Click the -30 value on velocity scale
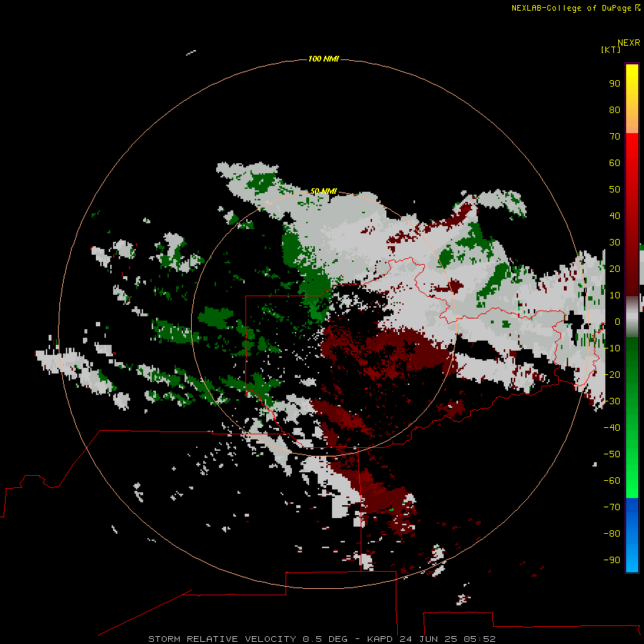The image size is (644, 644). coord(612,401)
